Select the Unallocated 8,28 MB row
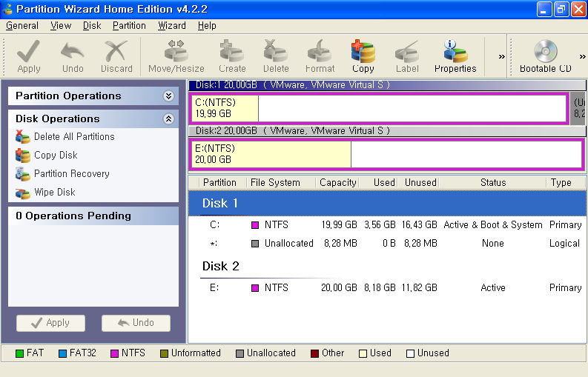Image resolution: width=588 pixels, height=377 pixels. point(387,244)
